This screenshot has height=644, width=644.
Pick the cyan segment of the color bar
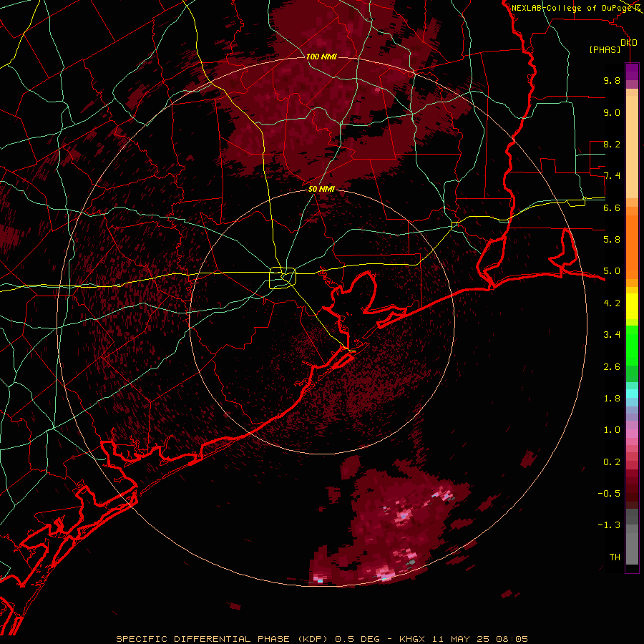click(x=632, y=394)
